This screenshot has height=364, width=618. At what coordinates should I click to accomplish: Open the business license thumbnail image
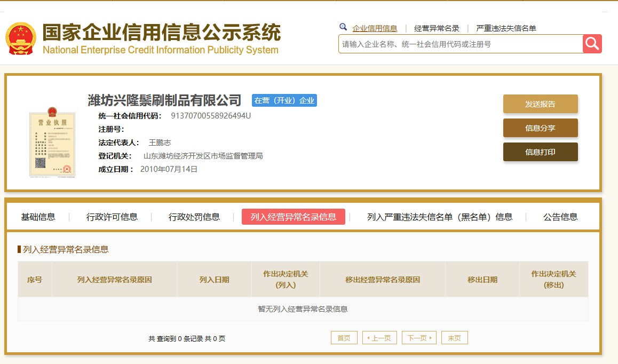52,143
